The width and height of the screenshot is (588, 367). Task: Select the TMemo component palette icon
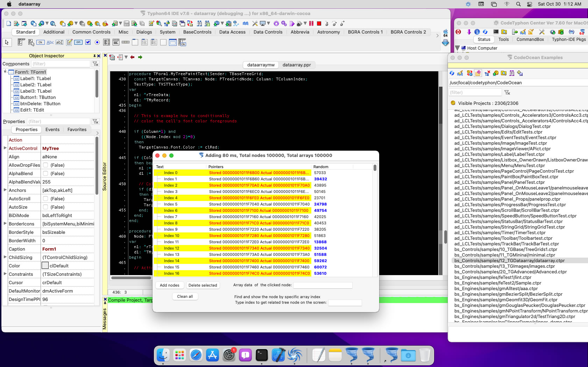(69, 42)
